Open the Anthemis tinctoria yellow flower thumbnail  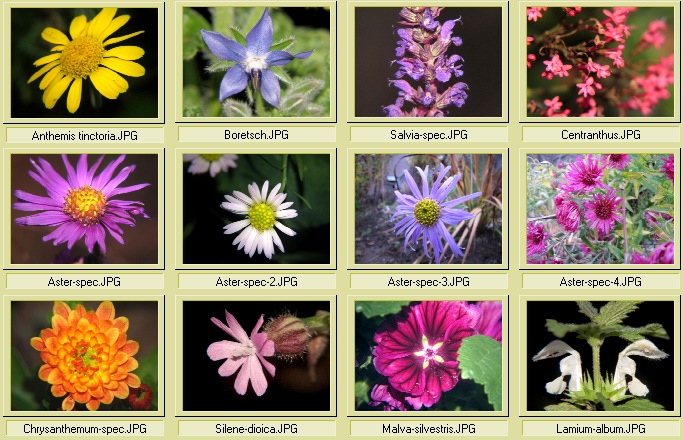[x=84, y=62]
